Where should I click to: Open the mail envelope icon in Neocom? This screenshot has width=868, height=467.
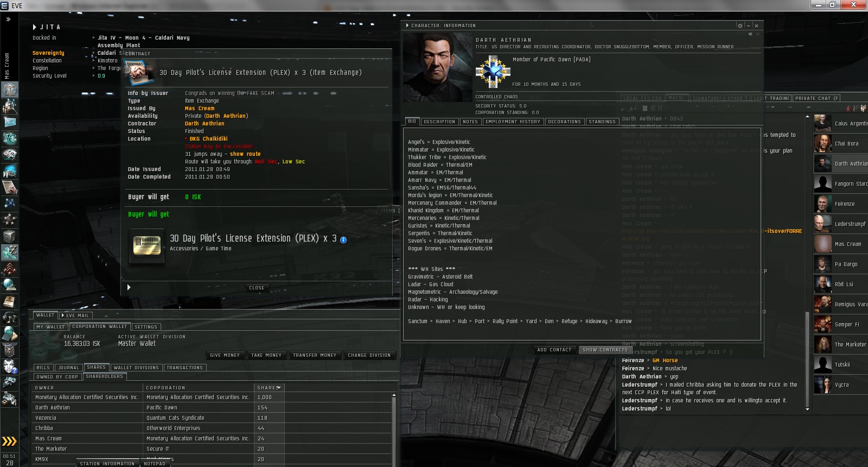tap(10, 122)
